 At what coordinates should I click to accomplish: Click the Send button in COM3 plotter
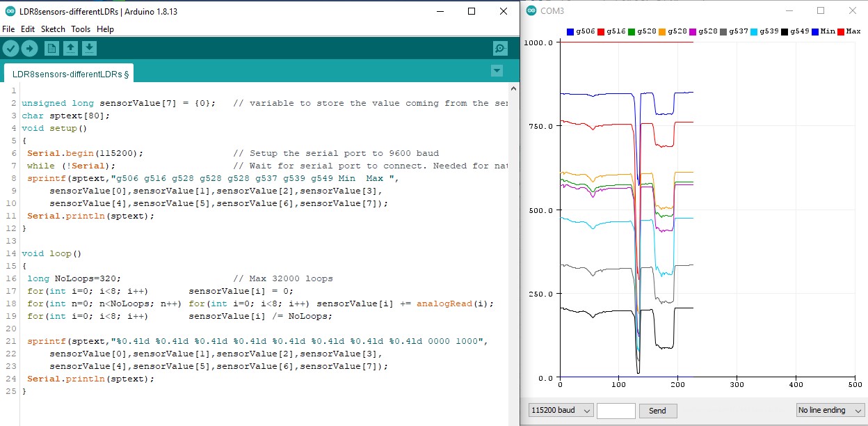pyautogui.click(x=658, y=411)
